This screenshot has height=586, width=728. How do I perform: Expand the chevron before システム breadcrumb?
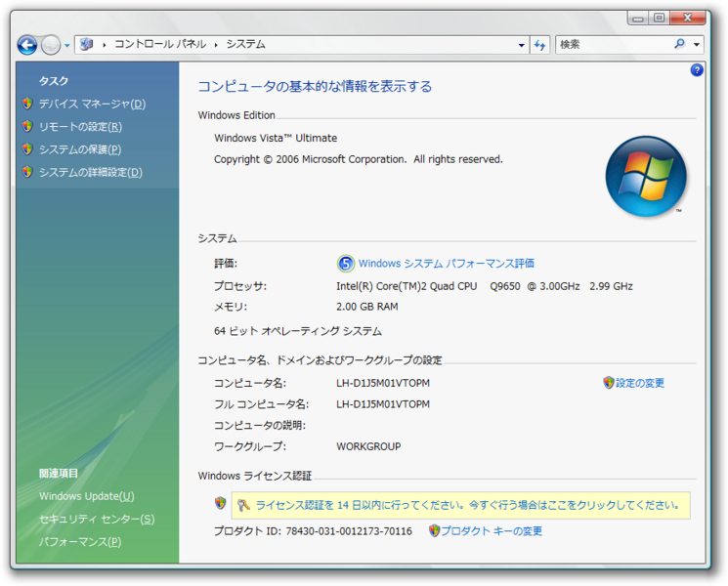pyautogui.click(x=216, y=45)
